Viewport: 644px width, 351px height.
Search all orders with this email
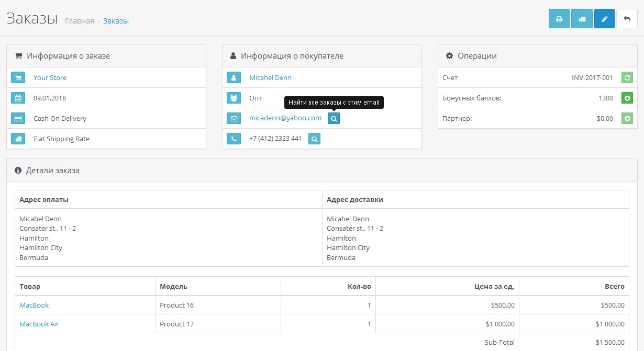point(334,119)
